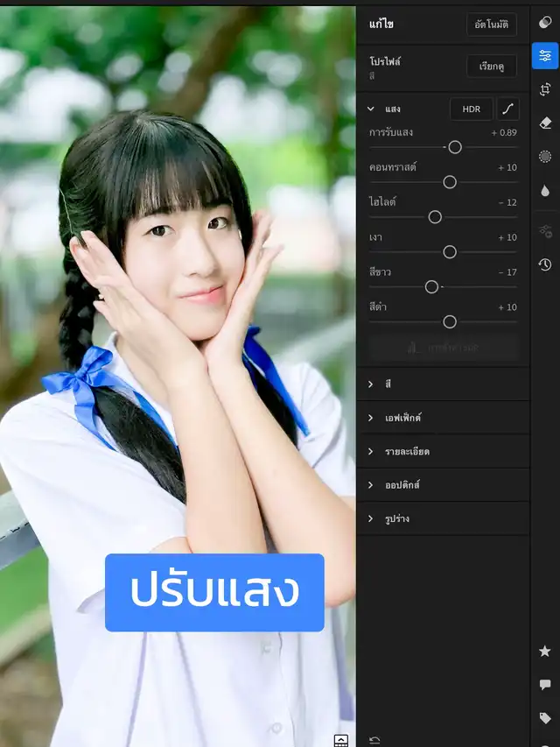
Task: Expand the รายละเอียด (Detail) section
Action: (371, 452)
